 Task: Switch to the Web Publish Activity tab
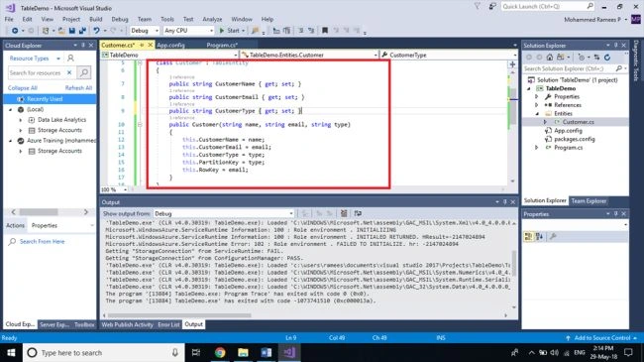point(128,324)
